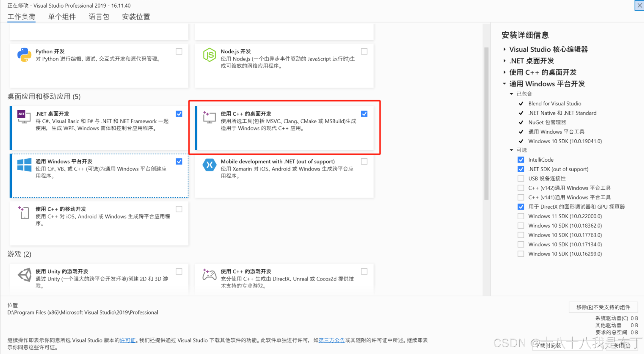Select the 使用 C++ 的桌面开发 monitor icon
The height and width of the screenshot is (354, 644).
click(209, 117)
